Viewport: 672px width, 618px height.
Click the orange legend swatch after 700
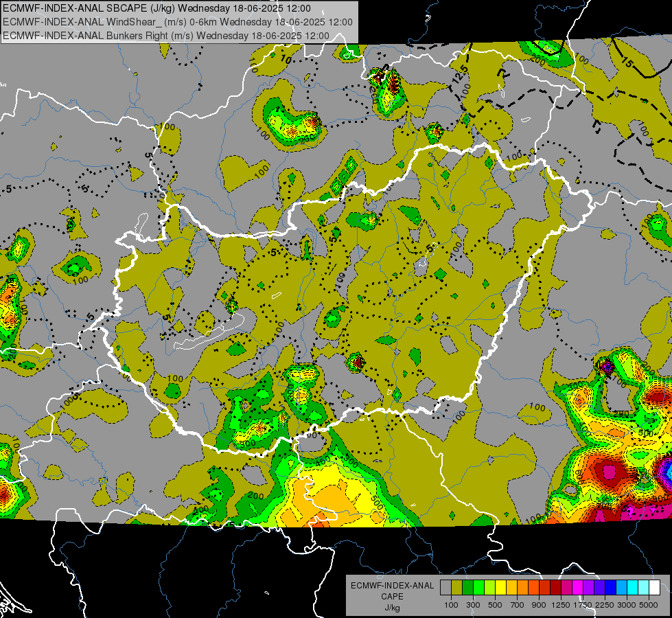pyautogui.click(x=522, y=587)
